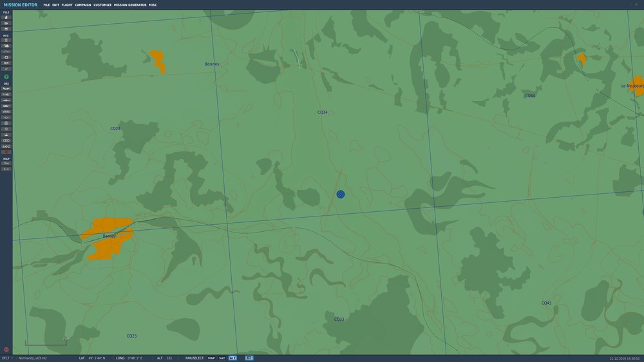Select the large filled circle zone icon
This screenshot has height=362, width=644.
tap(6, 123)
